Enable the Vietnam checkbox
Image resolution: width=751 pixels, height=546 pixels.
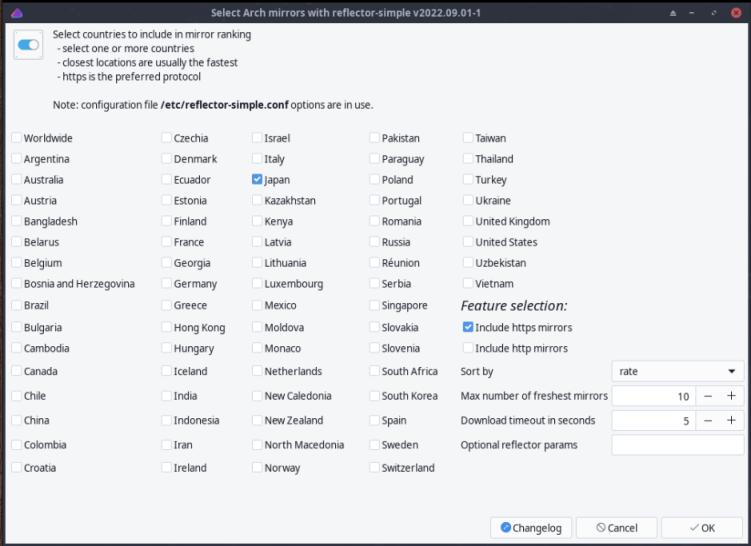(x=468, y=284)
